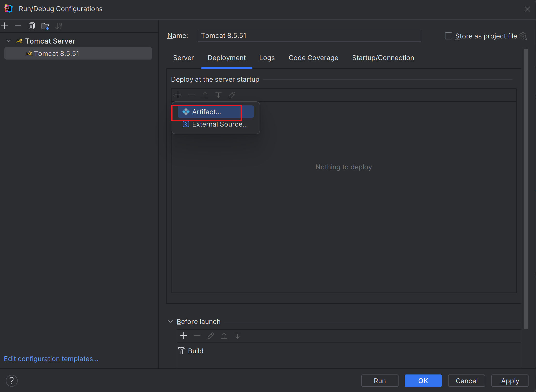The image size is (536, 392).
Task: Open the gear settings next to Store as project file
Action: 523,36
